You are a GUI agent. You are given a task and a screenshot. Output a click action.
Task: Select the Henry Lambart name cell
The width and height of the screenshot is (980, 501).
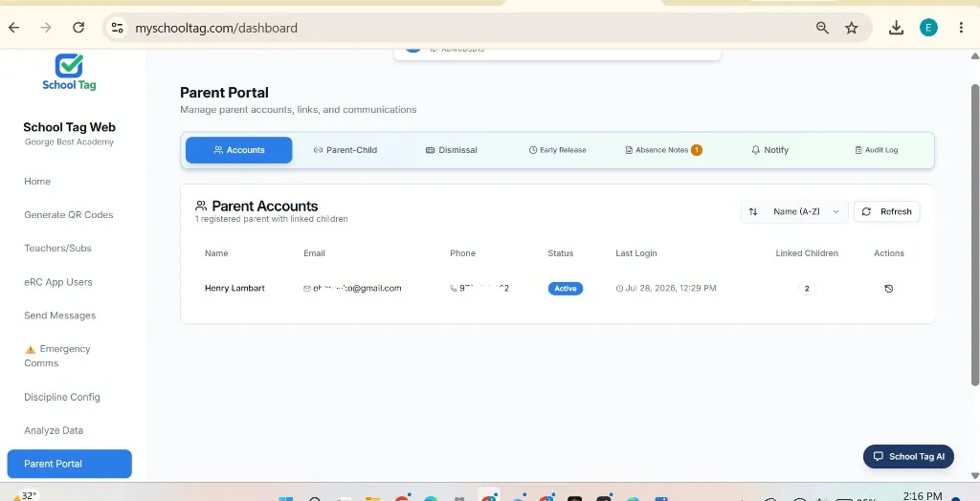point(234,288)
